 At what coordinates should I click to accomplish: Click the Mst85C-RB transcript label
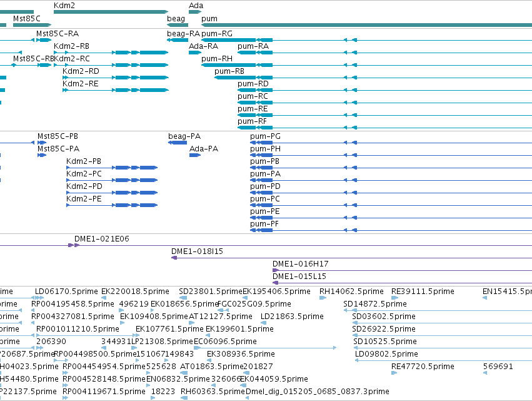(33, 59)
